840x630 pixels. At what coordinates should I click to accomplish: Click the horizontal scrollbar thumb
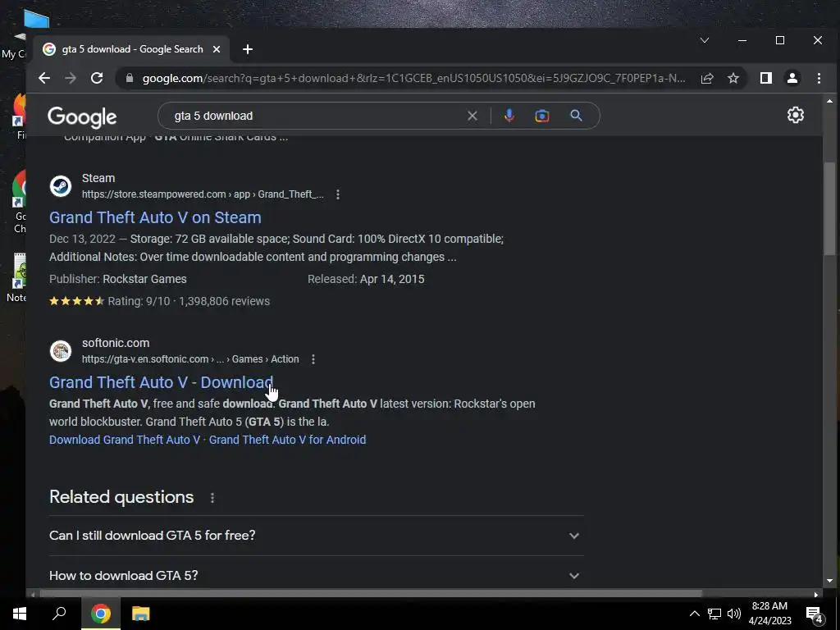click(371, 594)
